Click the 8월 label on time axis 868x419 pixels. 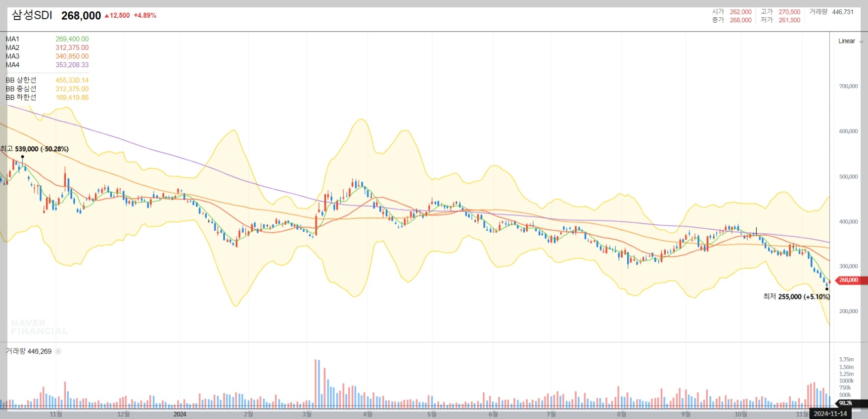coord(622,414)
